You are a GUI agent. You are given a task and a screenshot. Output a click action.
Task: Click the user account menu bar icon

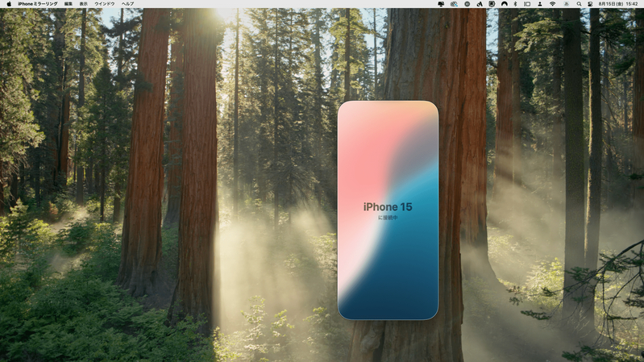click(540, 4)
